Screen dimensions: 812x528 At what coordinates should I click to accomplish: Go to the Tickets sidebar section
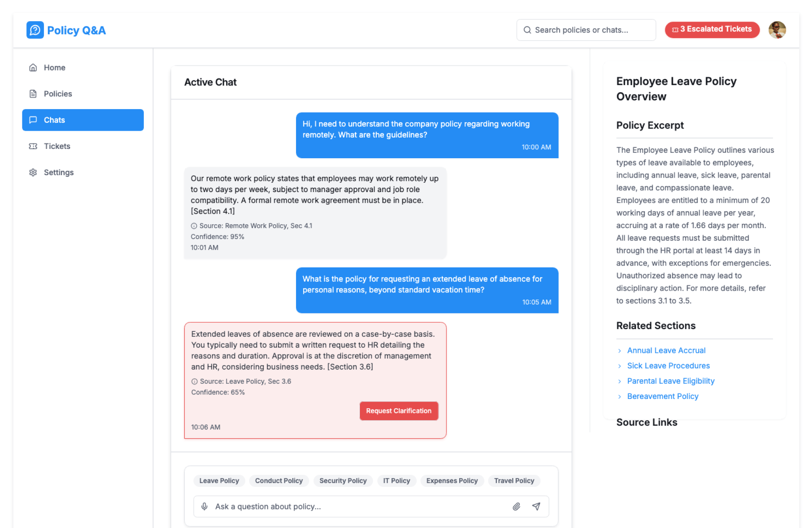pyautogui.click(x=57, y=146)
